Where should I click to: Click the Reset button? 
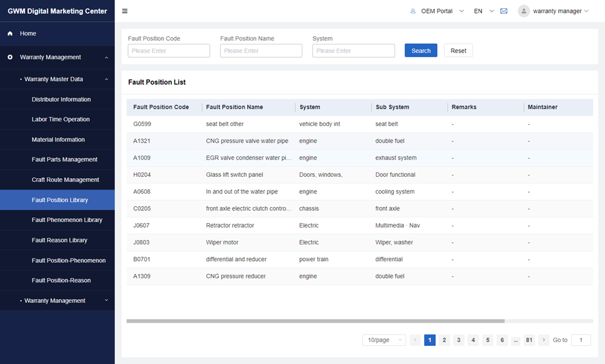(458, 51)
